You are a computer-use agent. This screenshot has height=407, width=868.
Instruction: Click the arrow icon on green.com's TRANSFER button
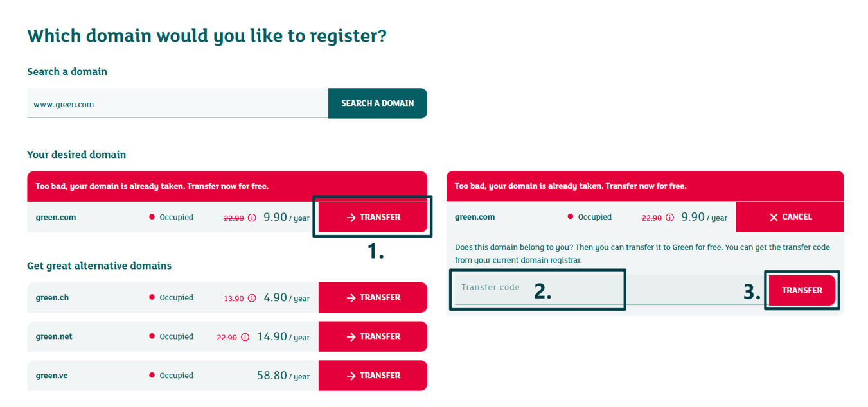coord(351,217)
